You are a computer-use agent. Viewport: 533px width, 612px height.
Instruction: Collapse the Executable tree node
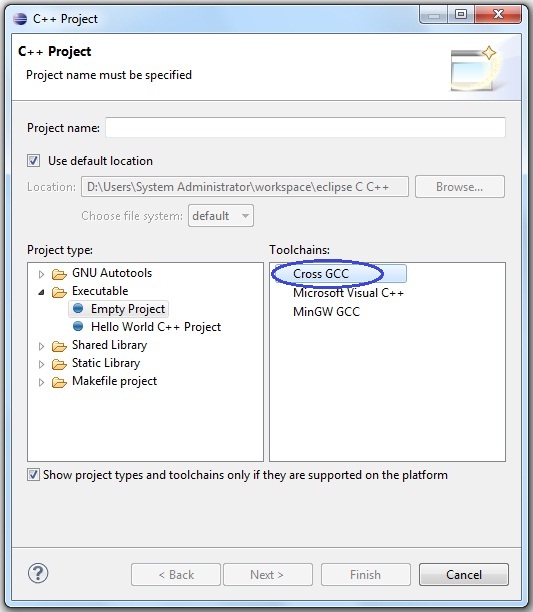(41, 292)
